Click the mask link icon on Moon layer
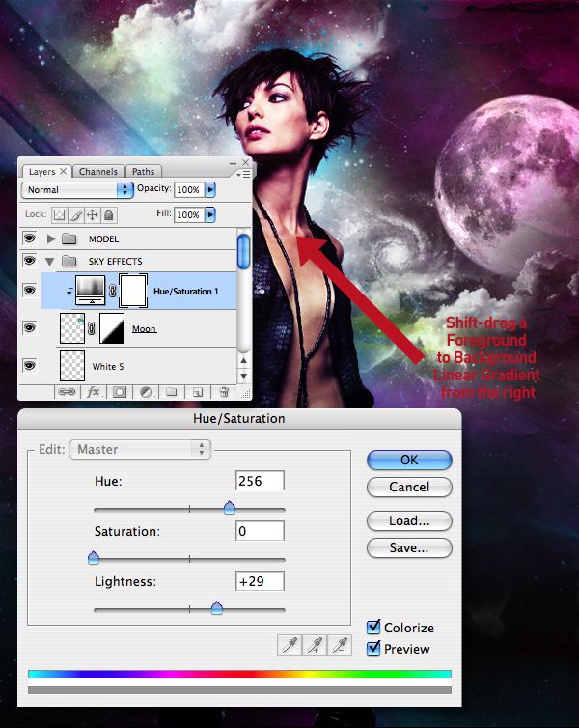This screenshot has width=579, height=728. point(92,328)
